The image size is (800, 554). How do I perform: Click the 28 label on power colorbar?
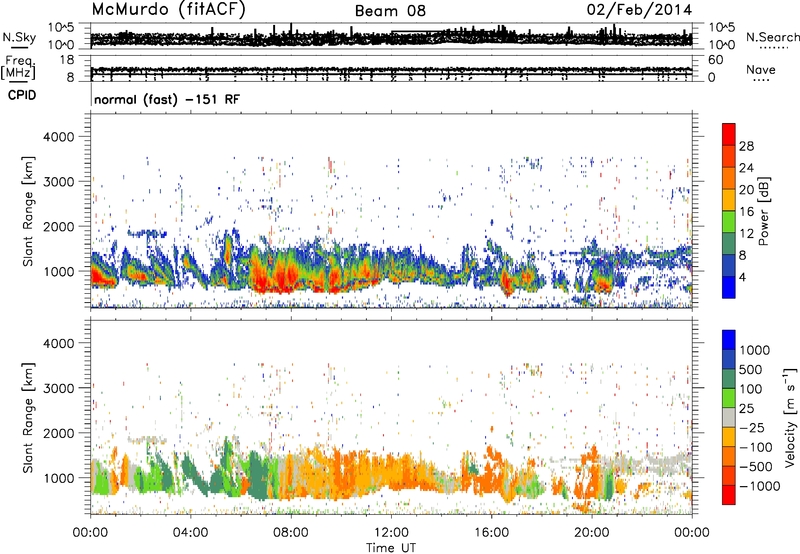tap(746, 146)
